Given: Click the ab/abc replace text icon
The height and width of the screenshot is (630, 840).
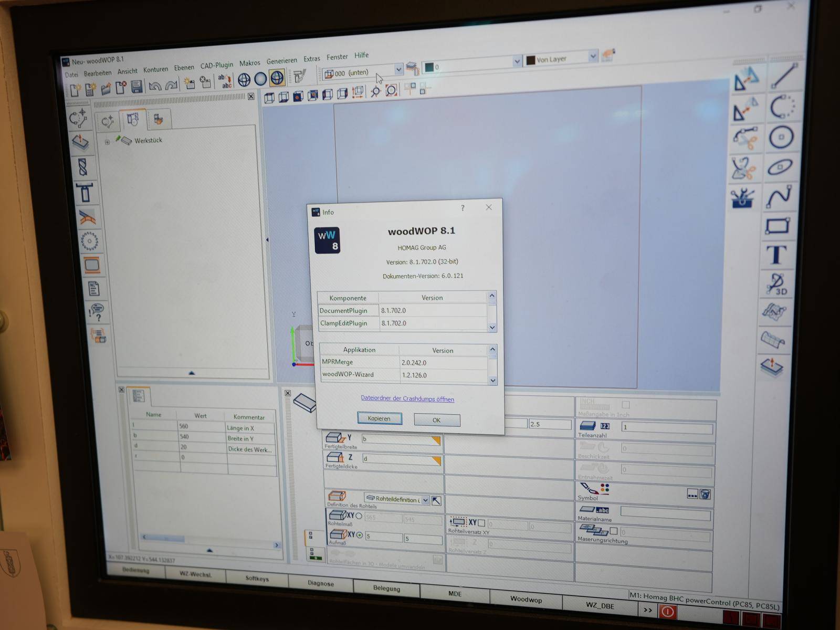Looking at the screenshot, I should pos(225,81).
